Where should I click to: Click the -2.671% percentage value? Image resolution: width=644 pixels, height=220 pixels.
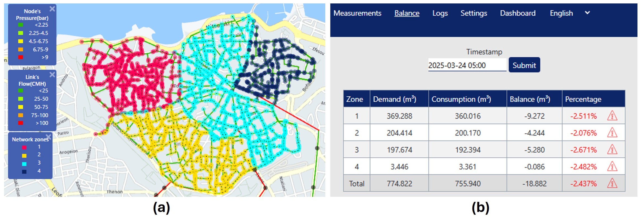click(583, 150)
